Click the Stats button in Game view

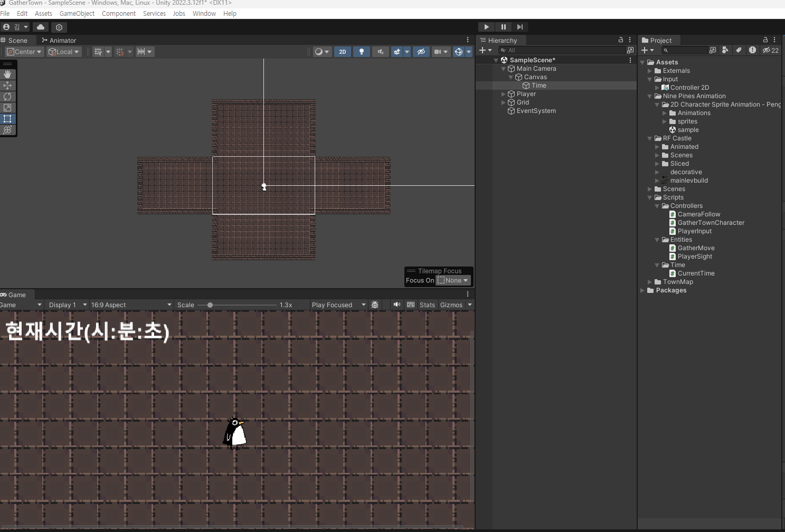(427, 305)
